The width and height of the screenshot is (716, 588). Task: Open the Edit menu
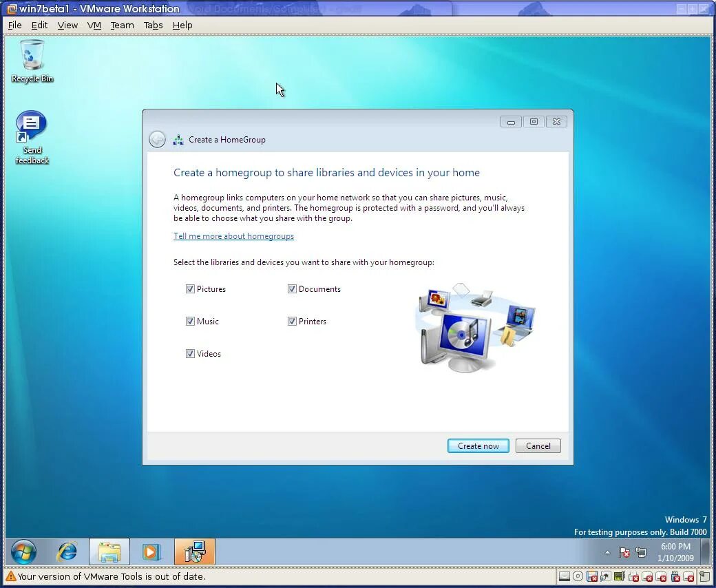[x=39, y=25]
